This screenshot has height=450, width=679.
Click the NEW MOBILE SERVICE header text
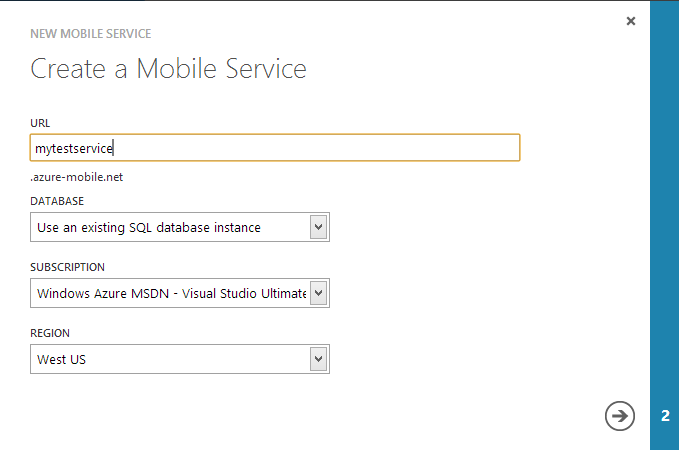coord(91,34)
